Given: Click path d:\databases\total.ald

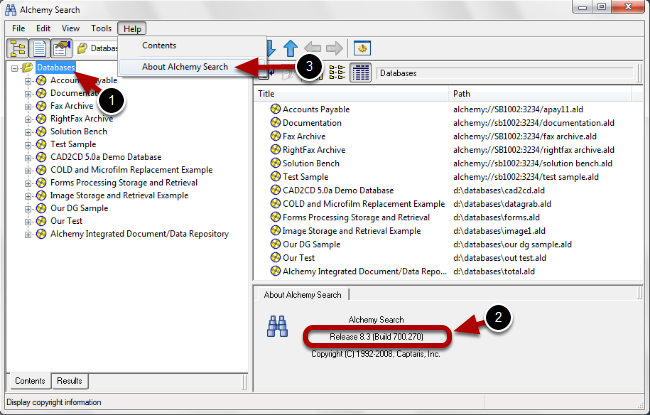Looking at the screenshot, I should click(494, 272).
